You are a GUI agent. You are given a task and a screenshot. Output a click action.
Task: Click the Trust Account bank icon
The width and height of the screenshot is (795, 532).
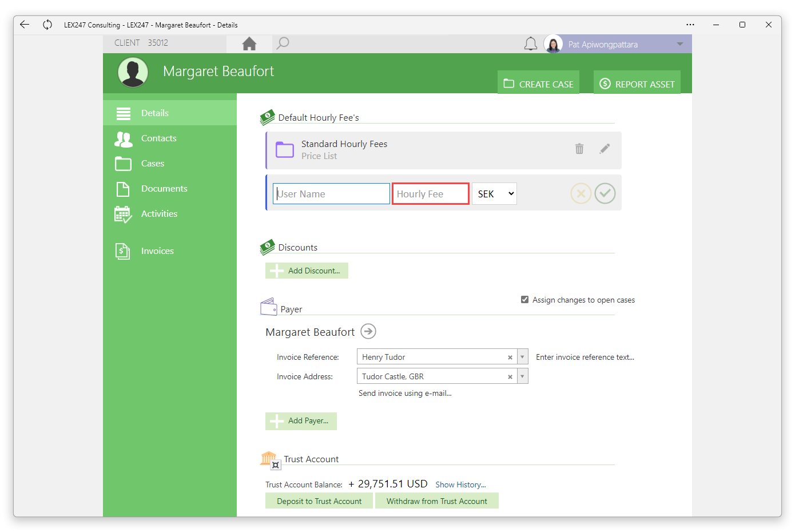[x=270, y=459]
